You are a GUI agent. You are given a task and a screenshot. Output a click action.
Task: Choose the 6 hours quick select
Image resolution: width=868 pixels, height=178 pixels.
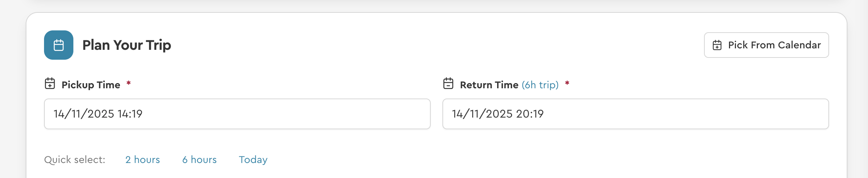(200, 160)
